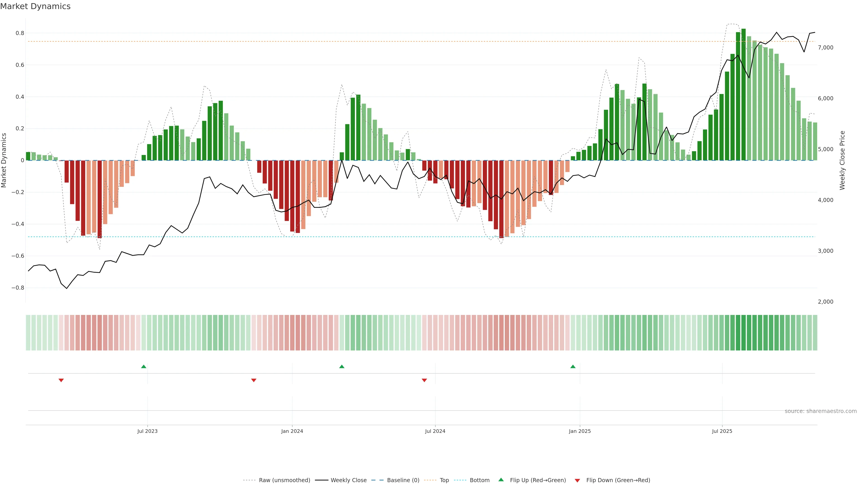Viewport: 868px width, 488px height.
Task: Click the green Flip Up marker near Jul 2023
Action: [144, 366]
